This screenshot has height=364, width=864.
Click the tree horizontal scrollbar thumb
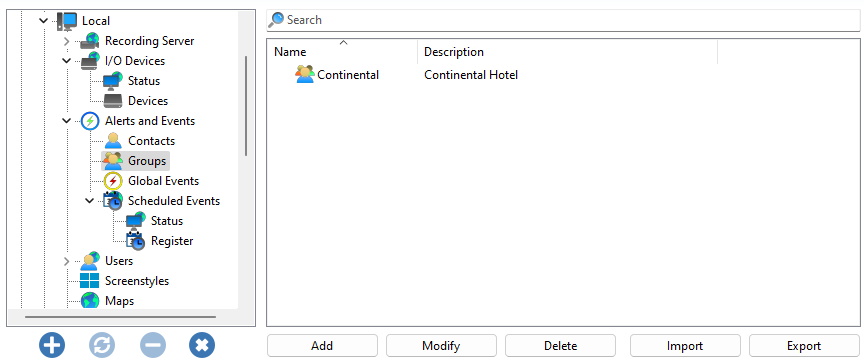coord(121,317)
